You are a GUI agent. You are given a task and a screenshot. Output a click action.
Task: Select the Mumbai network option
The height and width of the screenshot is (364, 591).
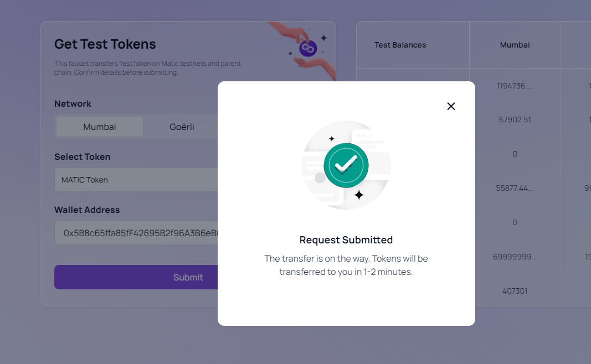(100, 127)
